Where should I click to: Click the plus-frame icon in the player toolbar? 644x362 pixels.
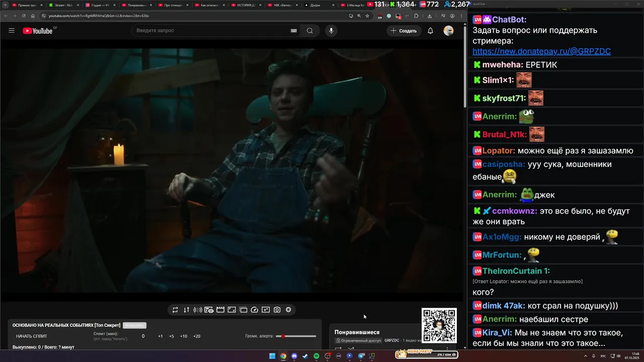click(266, 310)
